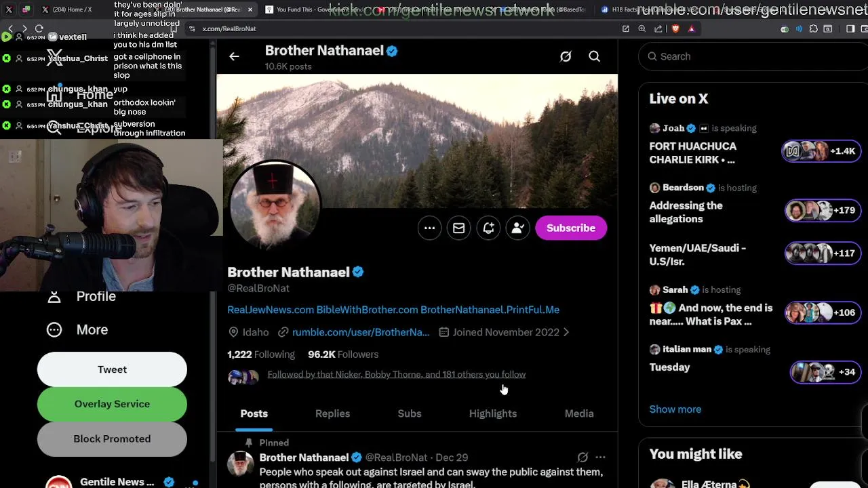Screen dimensions: 868x488
Task: Click the Overlay Service button
Action: tap(112, 404)
